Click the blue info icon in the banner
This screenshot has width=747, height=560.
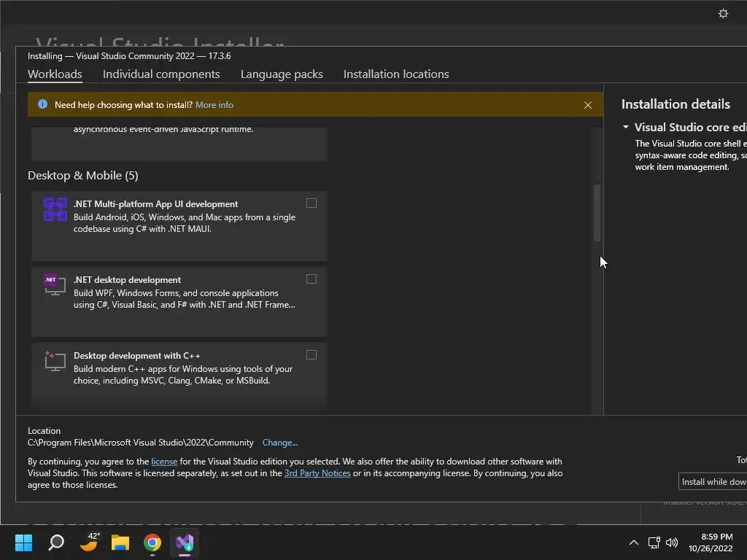[42, 104]
